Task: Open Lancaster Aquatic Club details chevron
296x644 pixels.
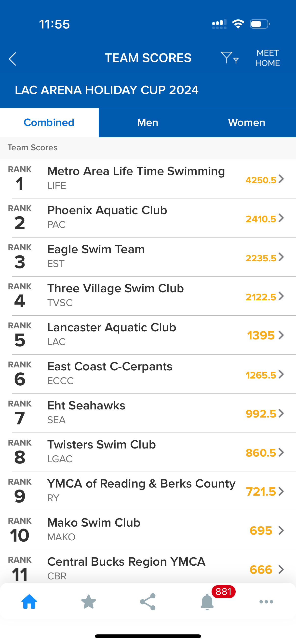Action: (281, 335)
